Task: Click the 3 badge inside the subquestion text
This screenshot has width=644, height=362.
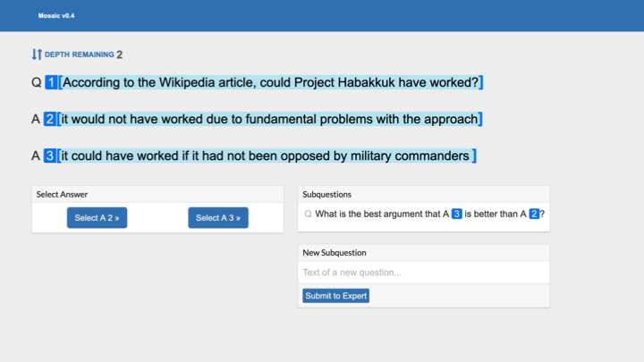Action: point(457,215)
